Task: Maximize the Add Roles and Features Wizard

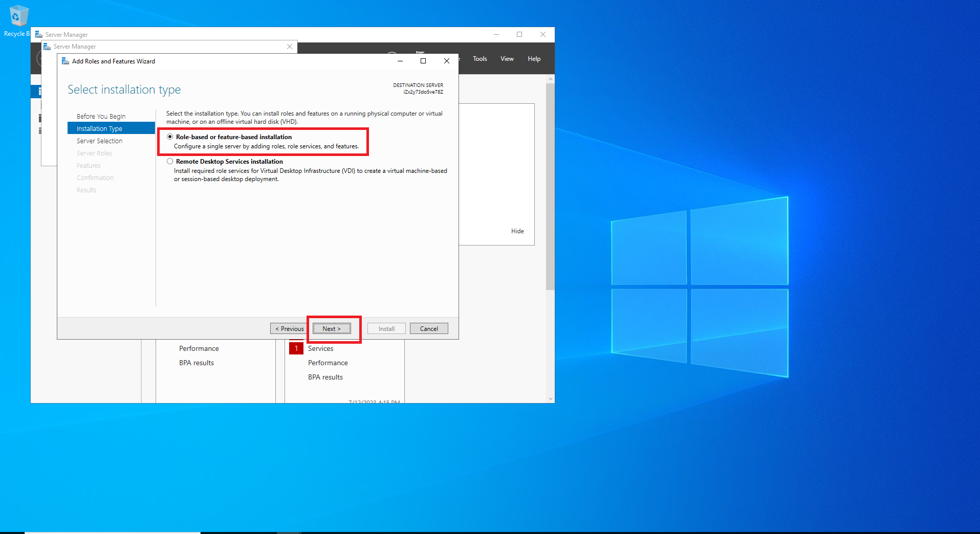Action: 423,61
